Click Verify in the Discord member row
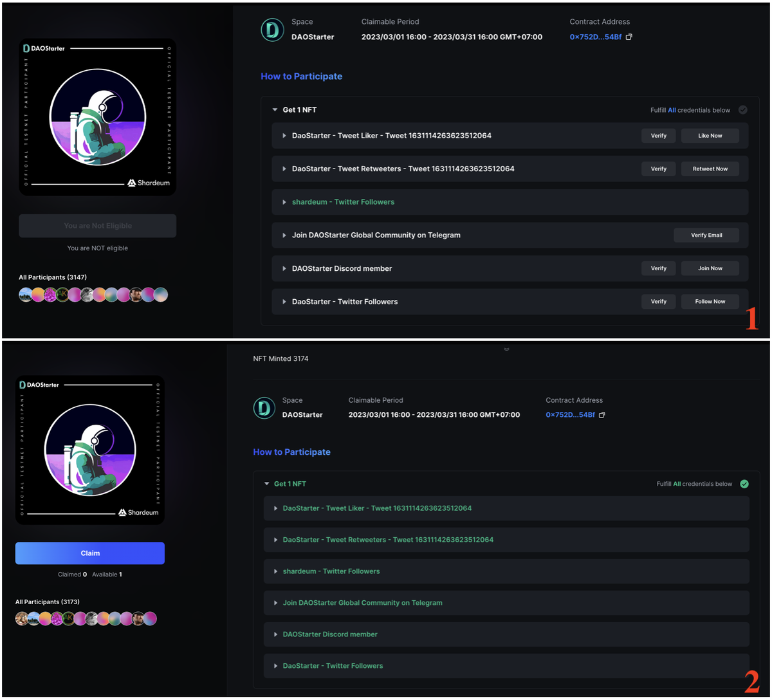 pyautogui.click(x=659, y=268)
